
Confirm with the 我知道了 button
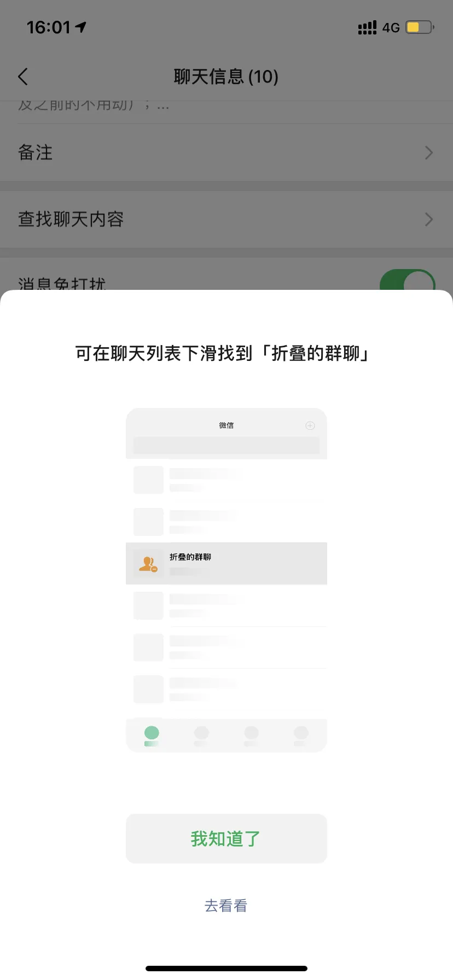click(x=226, y=838)
